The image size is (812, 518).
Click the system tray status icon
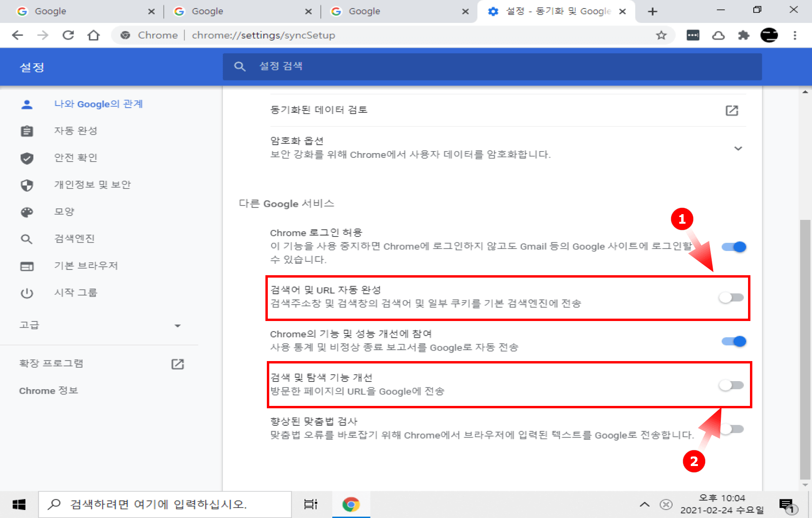pyautogui.click(x=666, y=505)
